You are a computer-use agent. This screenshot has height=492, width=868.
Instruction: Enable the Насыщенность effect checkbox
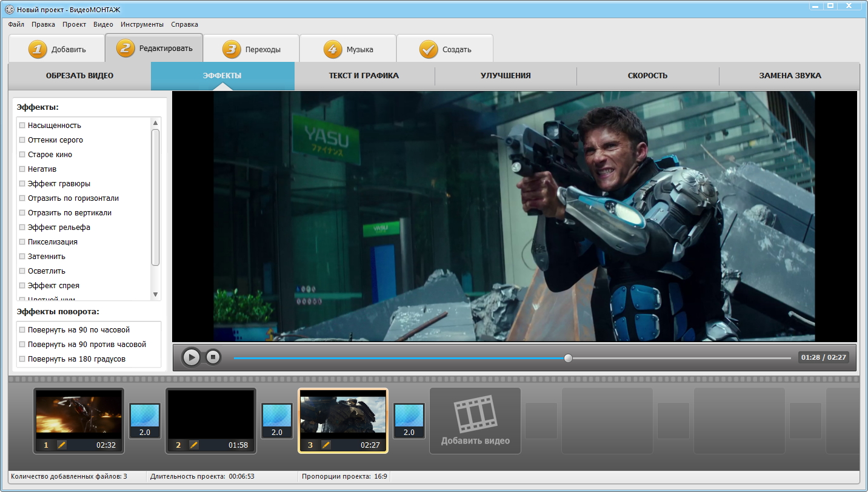point(22,126)
